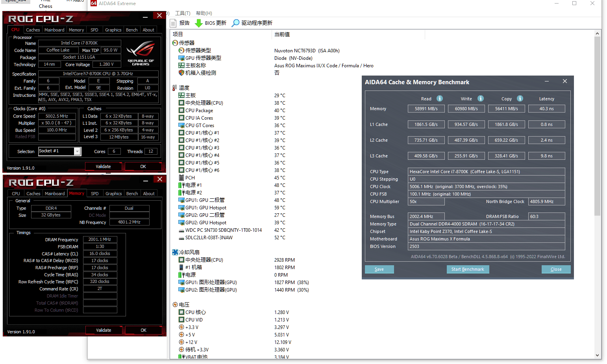Viewport: 607px width, 364px height.
Task: Switch to SPD tab in top CPU-Z window
Action: 94,30
